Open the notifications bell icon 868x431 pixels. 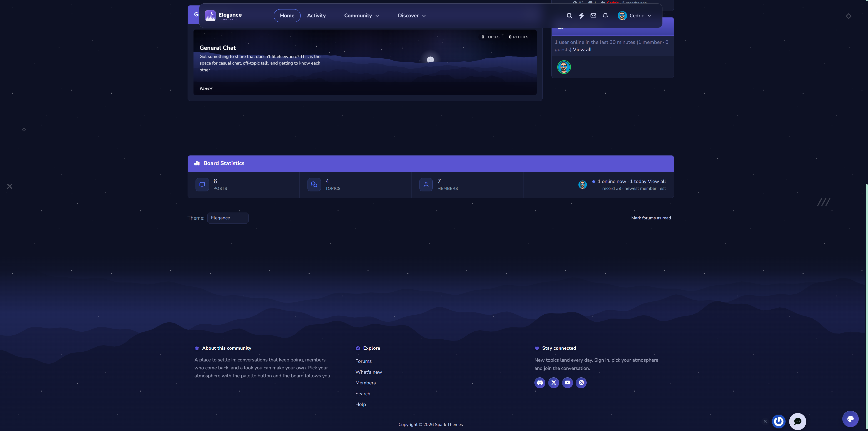[605, 15]
